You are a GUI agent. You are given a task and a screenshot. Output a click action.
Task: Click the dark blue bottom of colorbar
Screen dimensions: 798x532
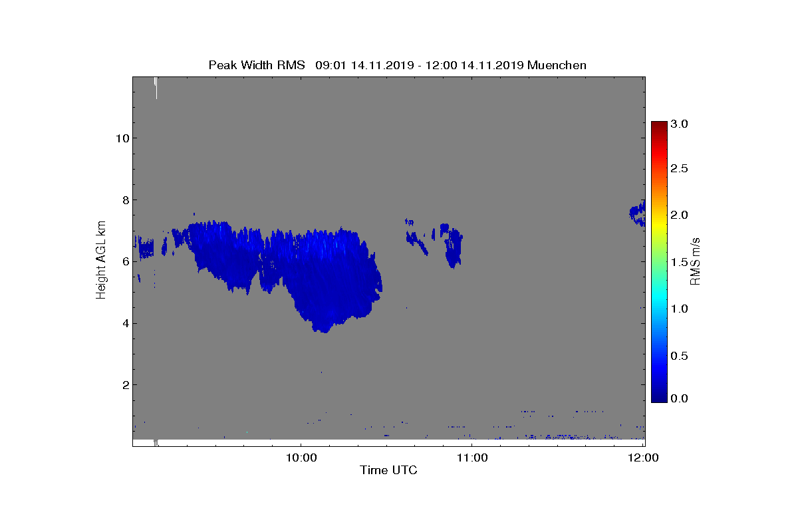[x=659, y=398]
